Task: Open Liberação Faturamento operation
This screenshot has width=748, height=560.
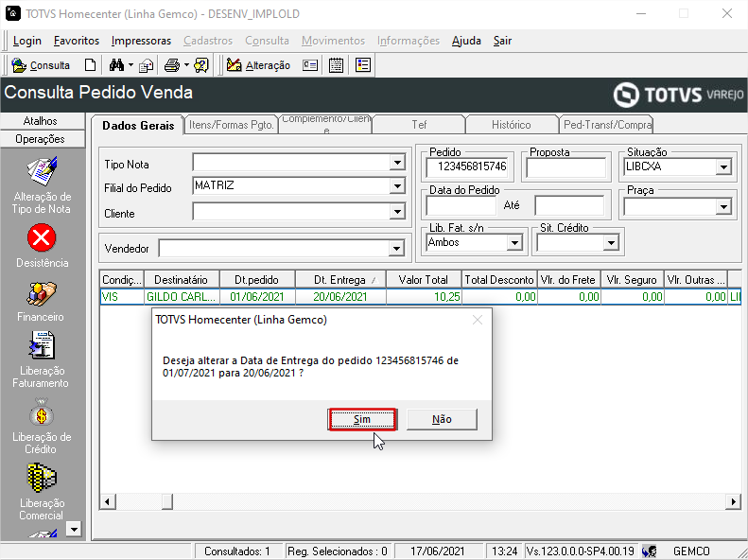Action: click(x=41, y=360)
